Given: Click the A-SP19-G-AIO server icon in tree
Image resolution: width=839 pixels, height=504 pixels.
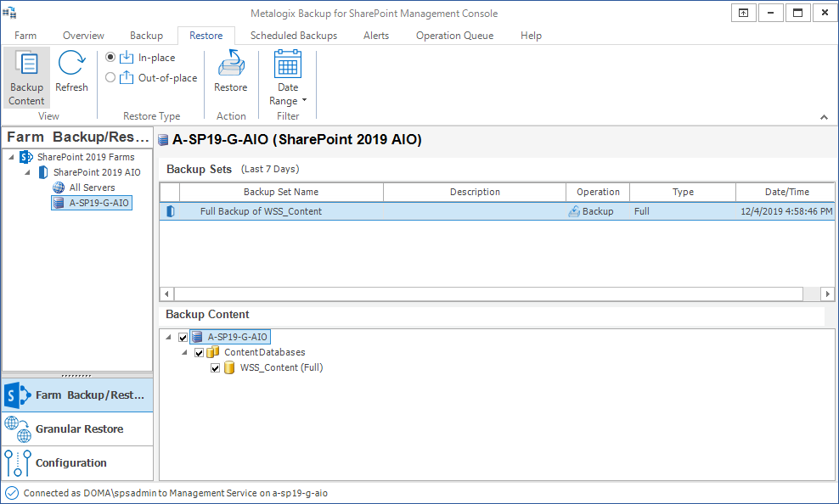Looking at the screenshot, I should pos(59,203).
